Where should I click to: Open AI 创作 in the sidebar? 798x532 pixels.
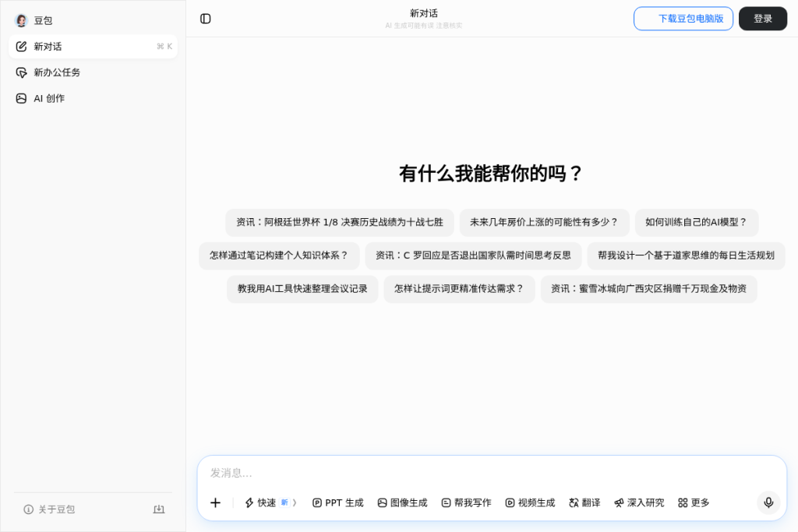[94, 98]
